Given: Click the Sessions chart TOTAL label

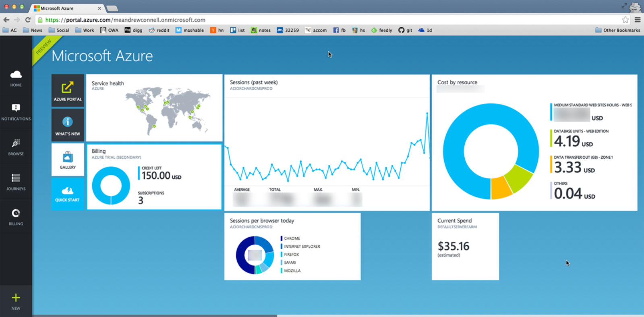Looking at the screenshot, I should point(275,189).
